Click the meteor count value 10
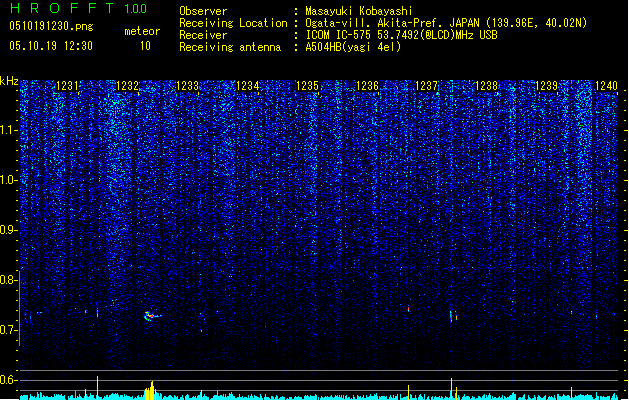Image resolution: width=629 pixels, height=400 pixels. coord(145,46)
